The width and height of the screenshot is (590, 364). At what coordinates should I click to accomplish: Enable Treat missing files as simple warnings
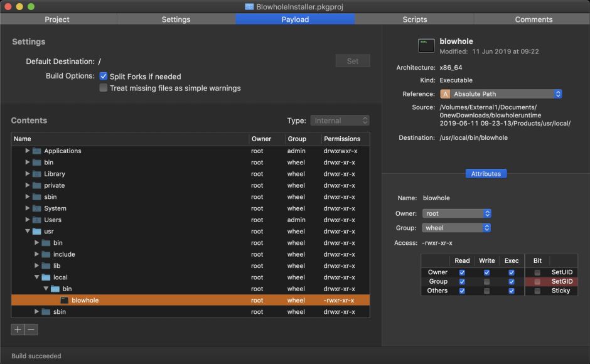point(104,88)
